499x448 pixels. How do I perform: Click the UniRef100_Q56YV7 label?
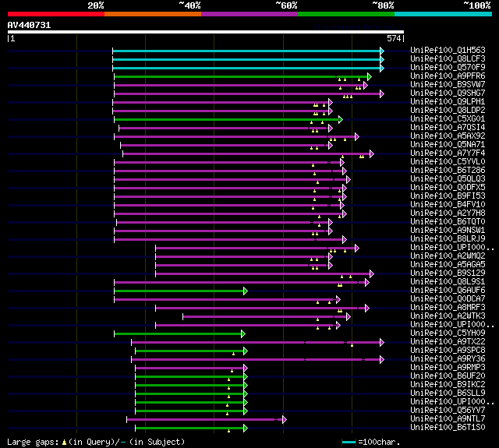coord(448,411)
